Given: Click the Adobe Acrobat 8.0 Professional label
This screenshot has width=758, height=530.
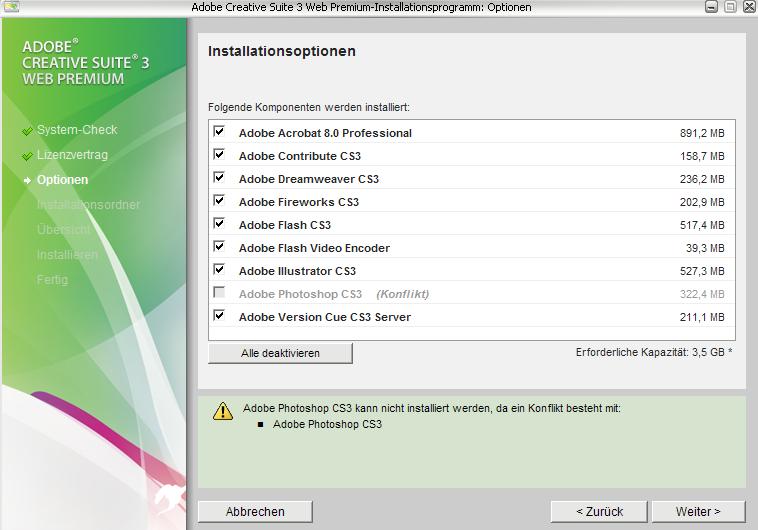Looking at the screenshot, I should point(325,133).
